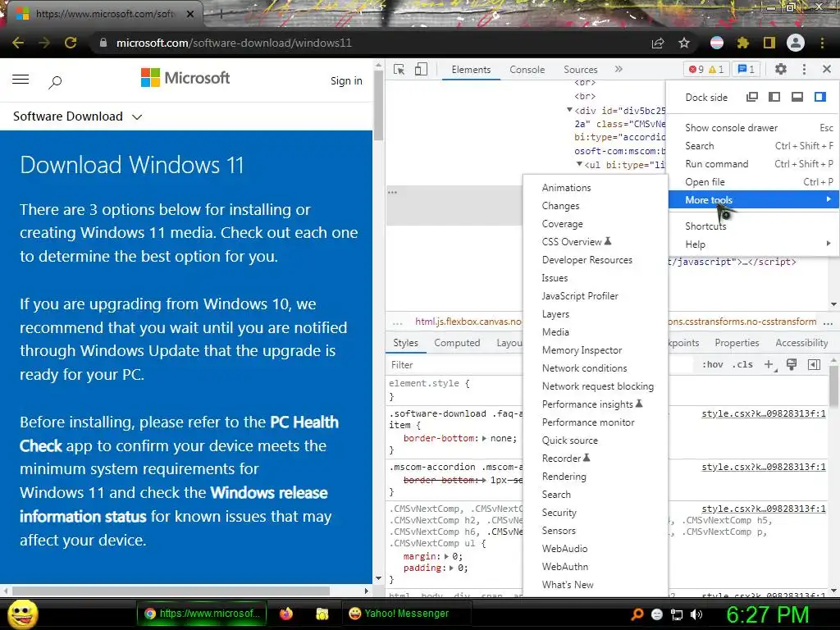Toggle computed styles sidebar icon

(x=814, y=365)
